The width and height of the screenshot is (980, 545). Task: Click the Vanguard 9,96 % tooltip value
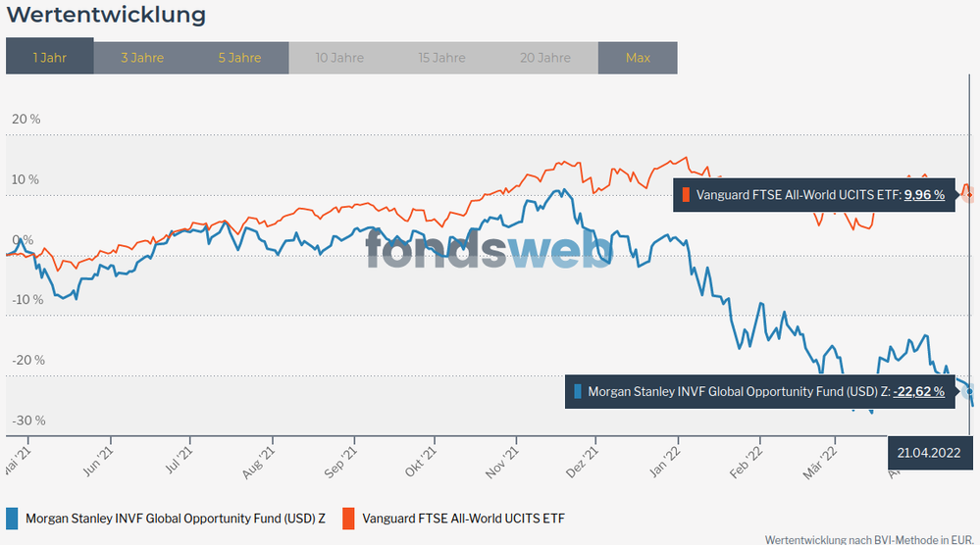[x=924, y=195]
